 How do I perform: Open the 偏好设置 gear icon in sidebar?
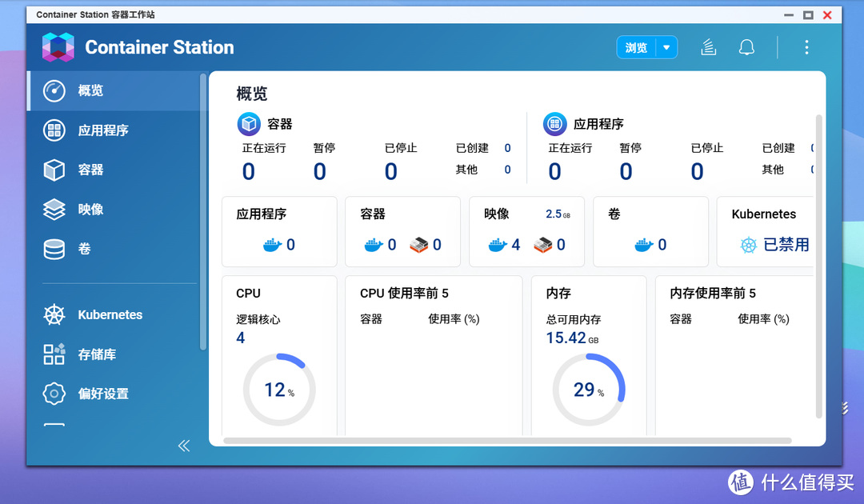tap(54, 394)
